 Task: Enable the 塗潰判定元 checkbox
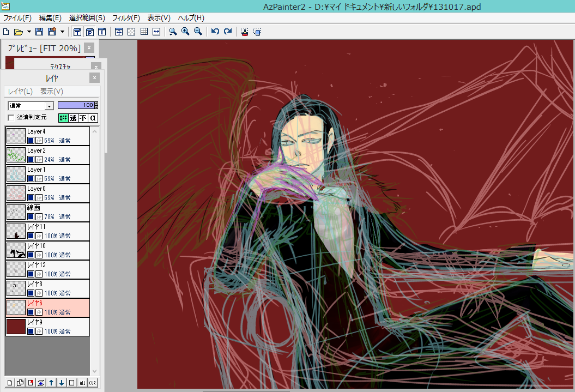coord(11,118)
